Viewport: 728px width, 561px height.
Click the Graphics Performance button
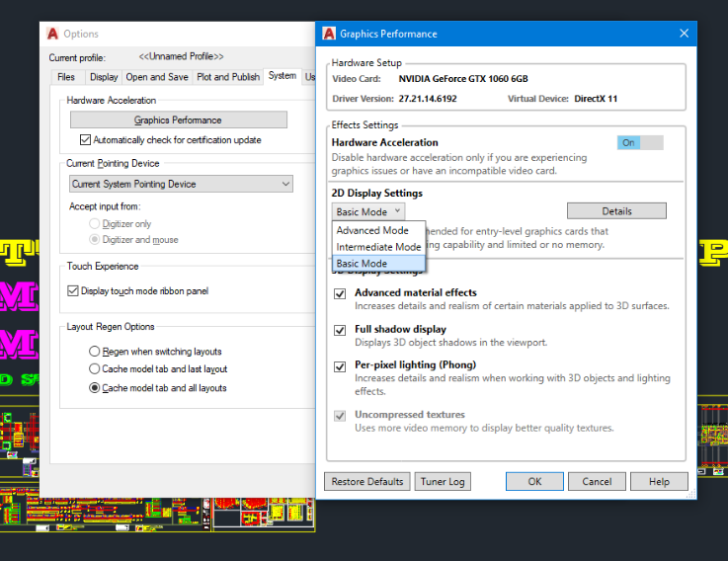pyautogui.click(x=178, y=120)
